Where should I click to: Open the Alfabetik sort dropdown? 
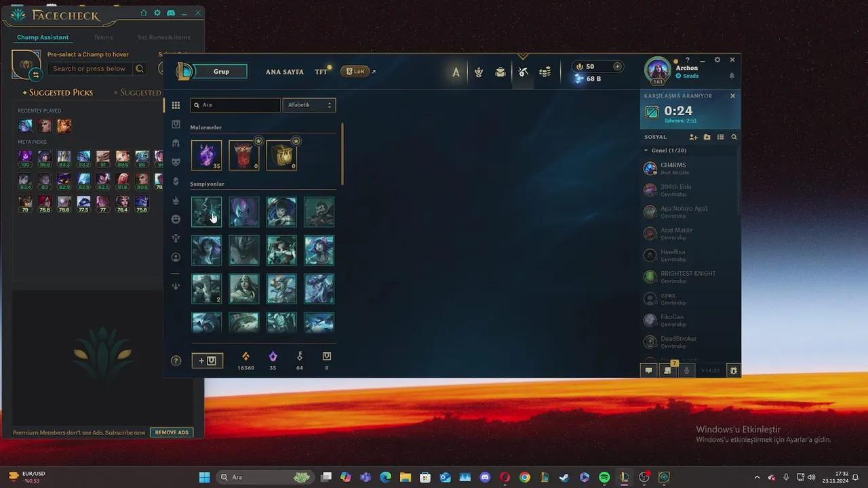pos(309,105)
